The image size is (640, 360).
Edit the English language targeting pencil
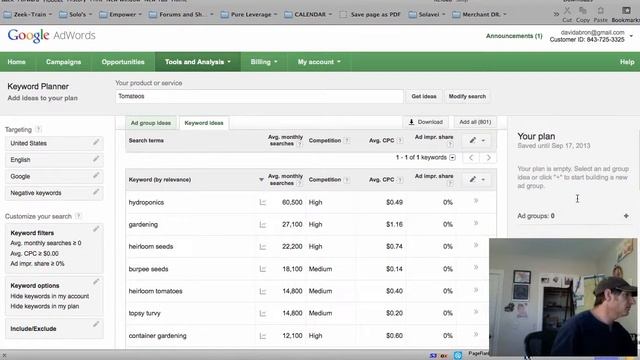96,159
